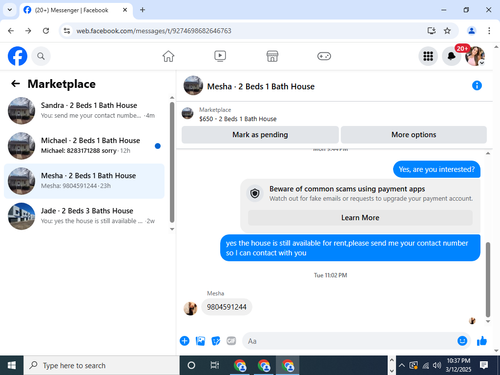The height and width of the screenshot is (375, 500).
Task: Click the browser forward arrow
Action: [x=28, y=31]
